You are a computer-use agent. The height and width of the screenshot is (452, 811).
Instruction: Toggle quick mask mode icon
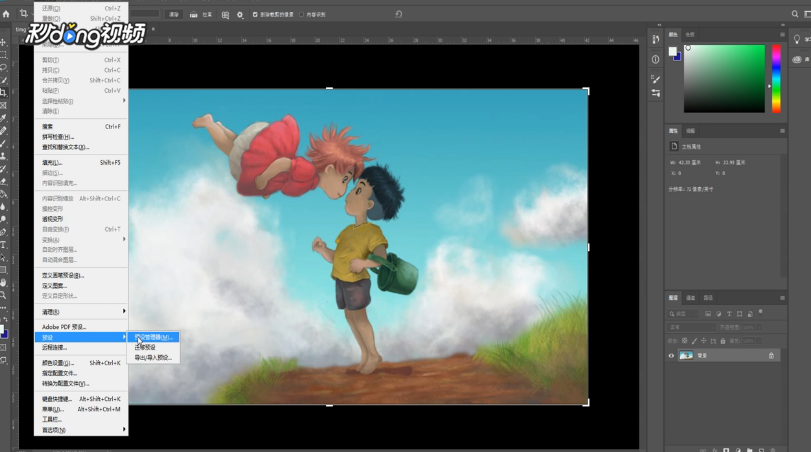coord(3,348)
